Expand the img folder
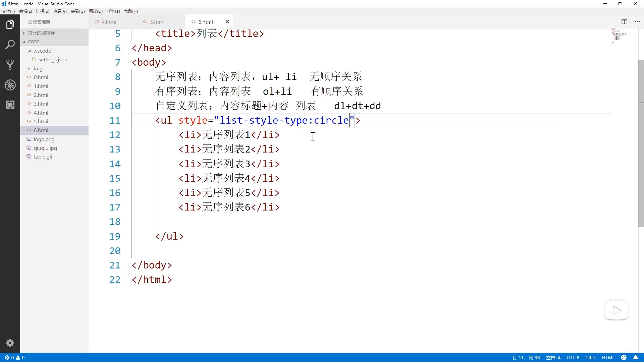 click(x=38, y=69)
